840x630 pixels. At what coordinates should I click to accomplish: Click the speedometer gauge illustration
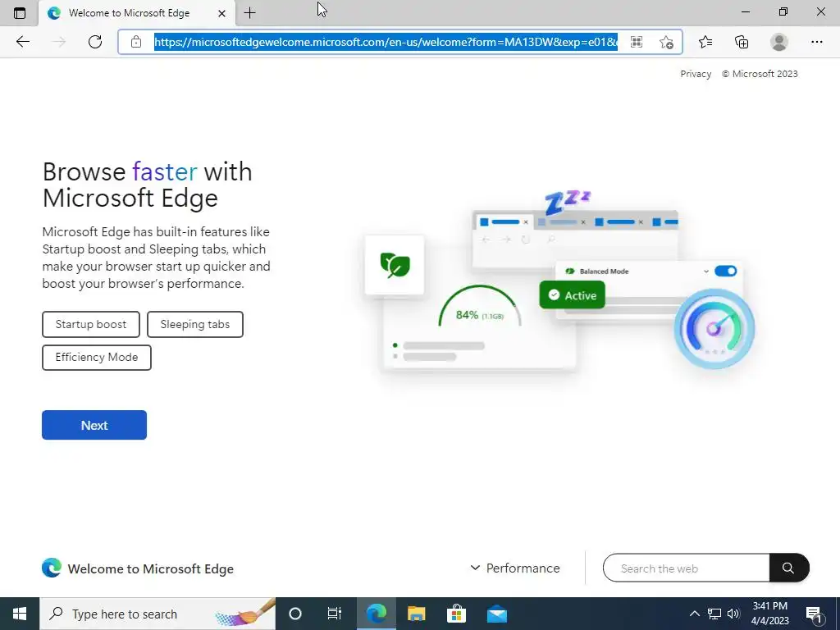pyautogui.click(x=714, y=329)
